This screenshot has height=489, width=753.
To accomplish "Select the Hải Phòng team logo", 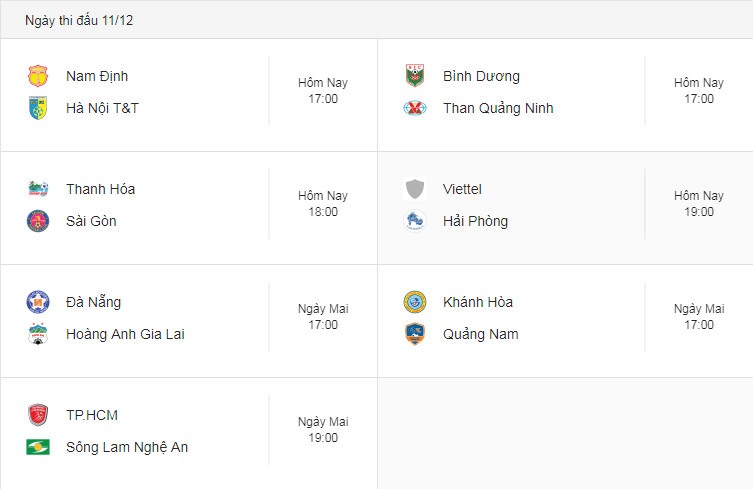I will (x=414, y=221).
